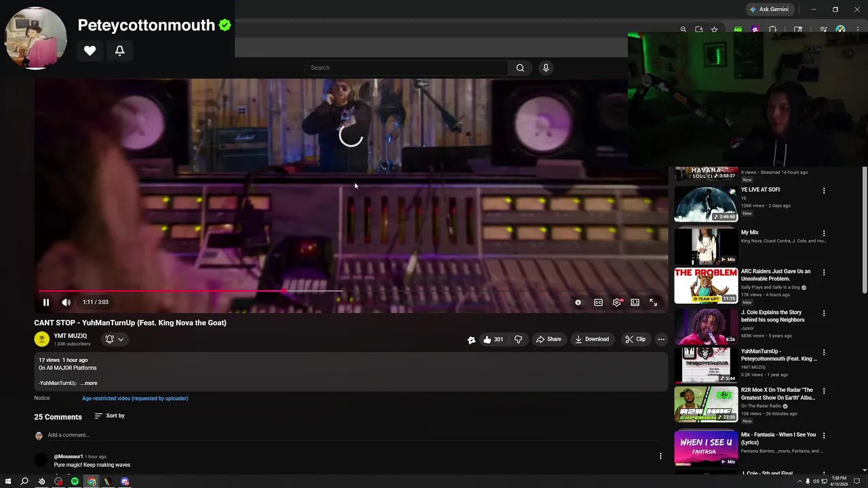Click the Clip scissors button
Image resolution: width=868 pixels, height=488 pixels.
(635, 339)
